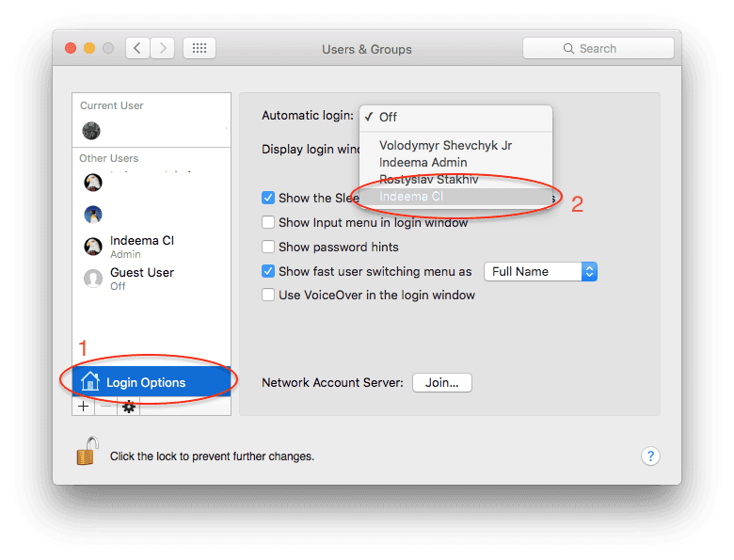This screenshot has height=560, width=734.
Task: Select Off option in automatic login menu
Action: click(388, 118)
